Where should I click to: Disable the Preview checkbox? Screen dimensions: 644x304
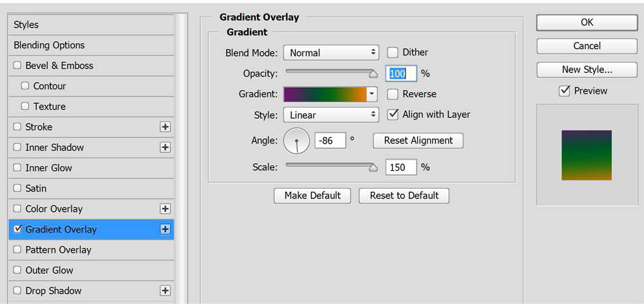tap(565, 91)
